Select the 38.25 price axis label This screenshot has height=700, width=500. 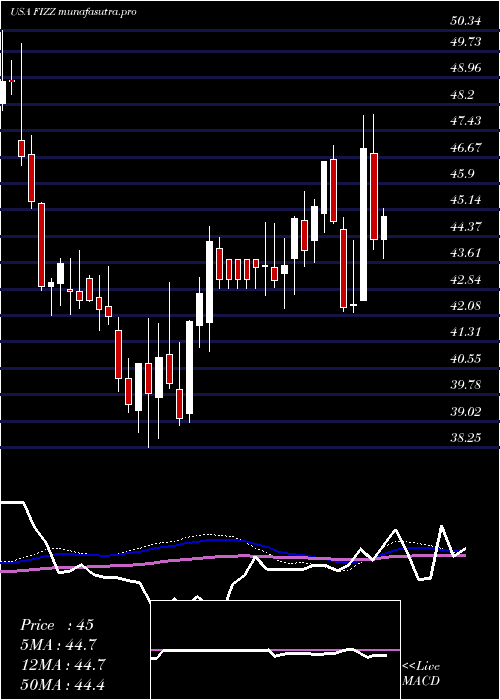point(465,438)
